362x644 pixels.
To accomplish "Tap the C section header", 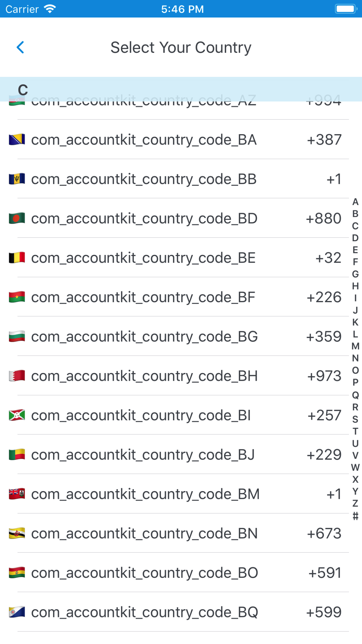I will coord(23,90).
